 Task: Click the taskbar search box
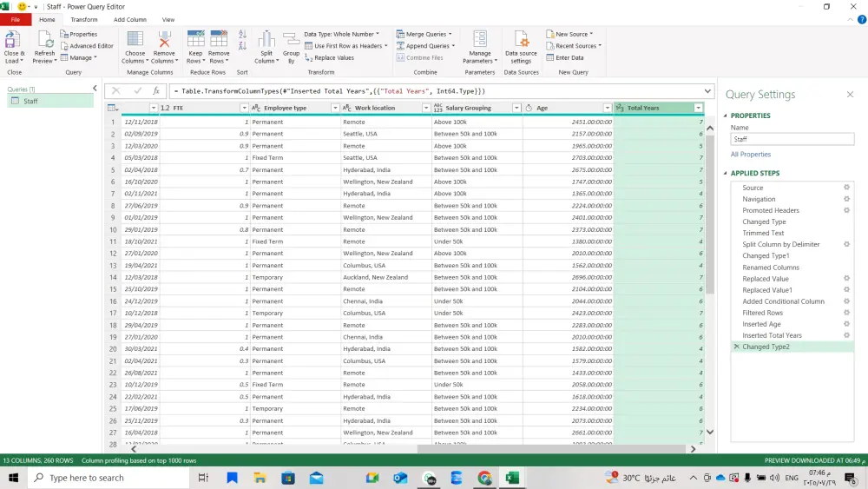108,478
